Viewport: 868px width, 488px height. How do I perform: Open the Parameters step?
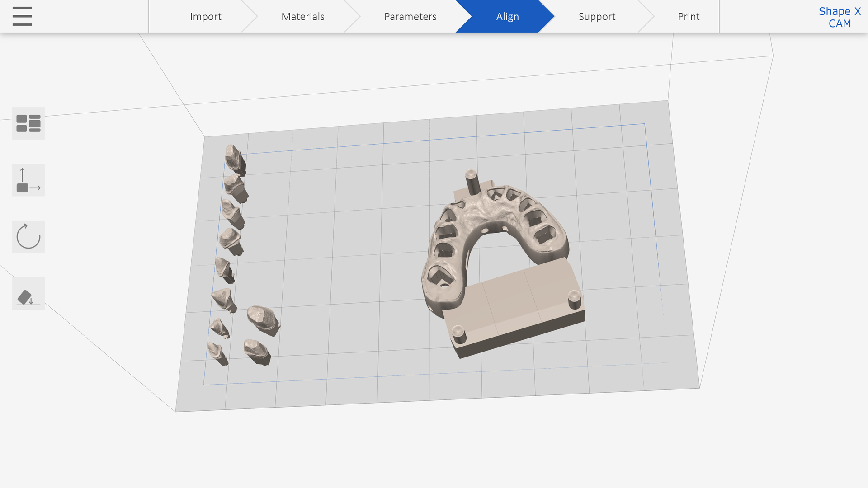pyautogui.click(x=410, y=16)
